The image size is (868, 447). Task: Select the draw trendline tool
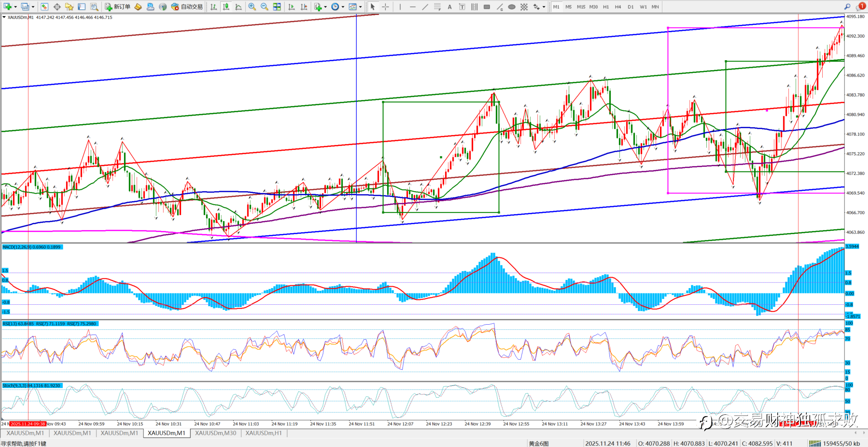(425, 7)
